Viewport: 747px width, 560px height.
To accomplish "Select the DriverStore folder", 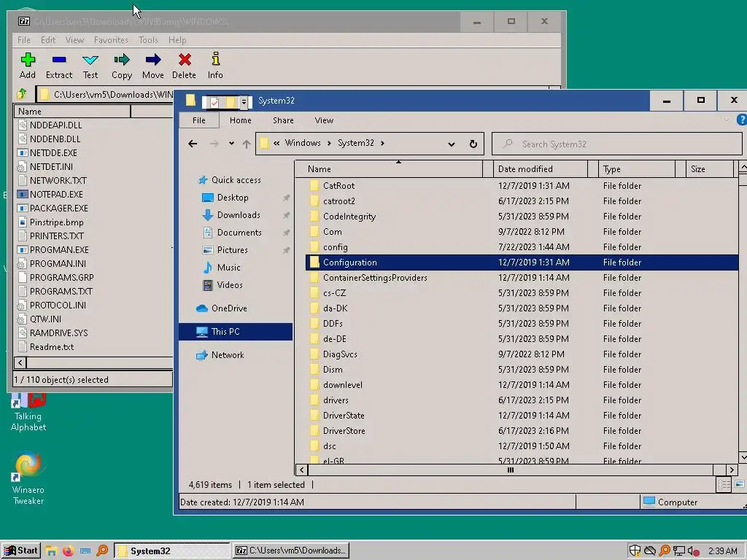I will (x=344, y=430).
